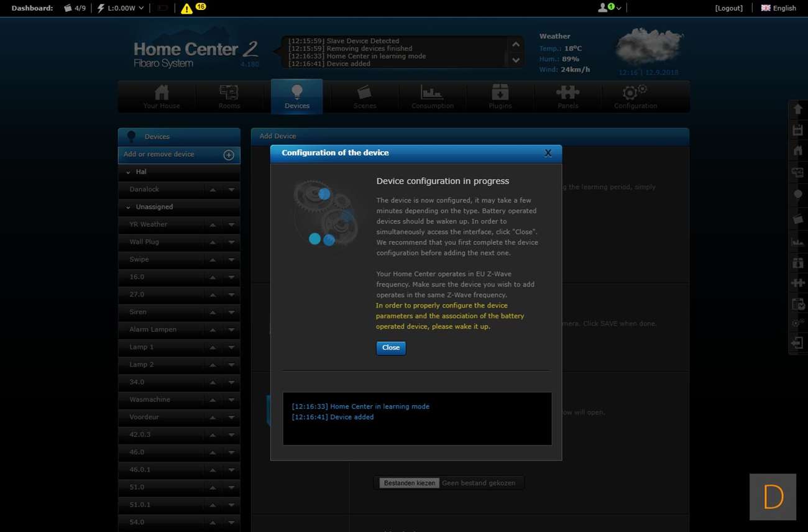Viewport: 808px width, 532px height.
Task: Close the device configuration dialog with X
Action: [548, 153]
